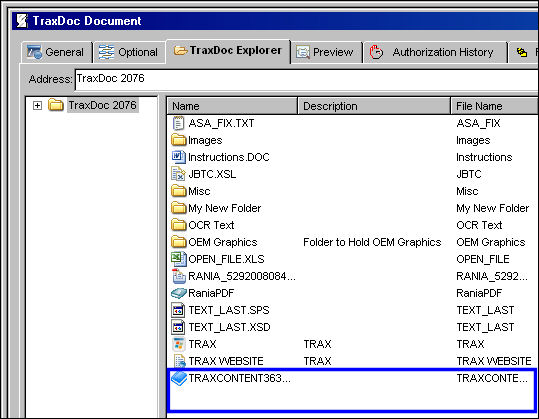This screenshot has height=419, width=539.
Task: Click the TRAXCONTENT363 book icon
Action: point(179,378)
